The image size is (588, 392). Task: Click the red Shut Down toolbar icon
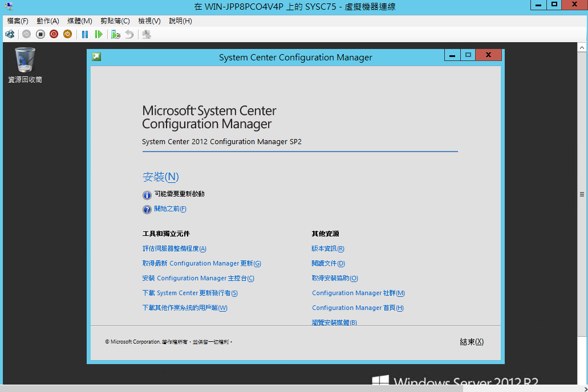tap(54, 35)
